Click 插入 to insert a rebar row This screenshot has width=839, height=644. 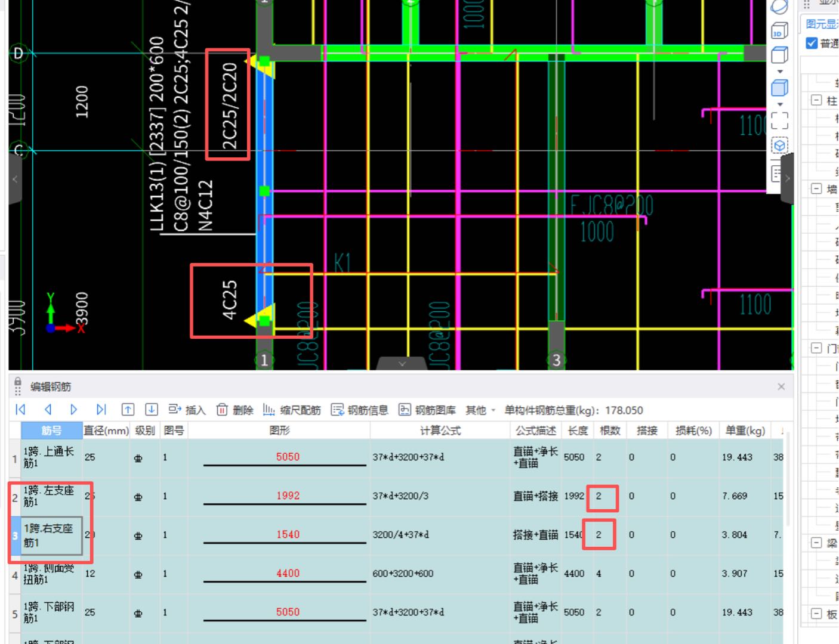click(187, 410)
